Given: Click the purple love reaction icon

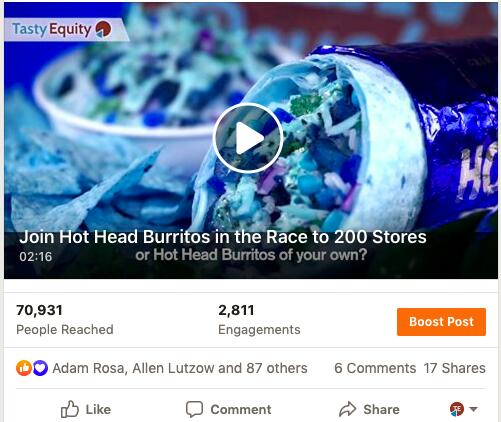Looking at the screenshot, I should tap(40, 368).
